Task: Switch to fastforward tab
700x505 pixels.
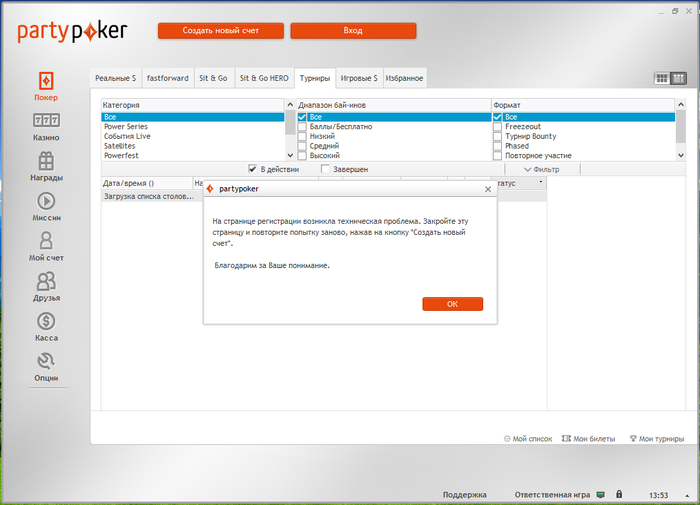Action: click(x=168, y=78)
